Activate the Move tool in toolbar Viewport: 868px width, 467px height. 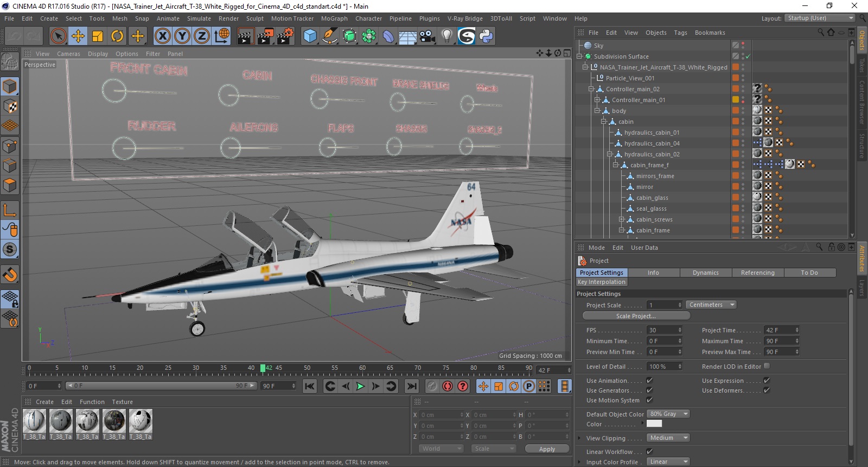pos(78,36)
